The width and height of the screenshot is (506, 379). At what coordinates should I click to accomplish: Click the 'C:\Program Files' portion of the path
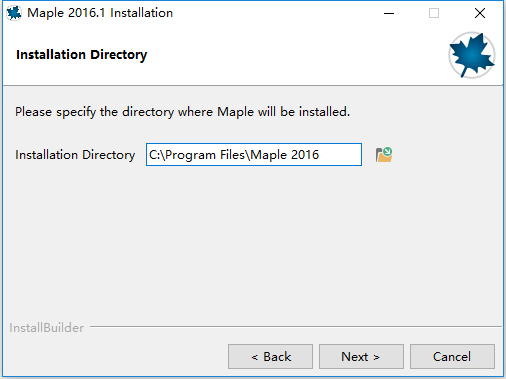pyautogui.click(x=197, y=155)
